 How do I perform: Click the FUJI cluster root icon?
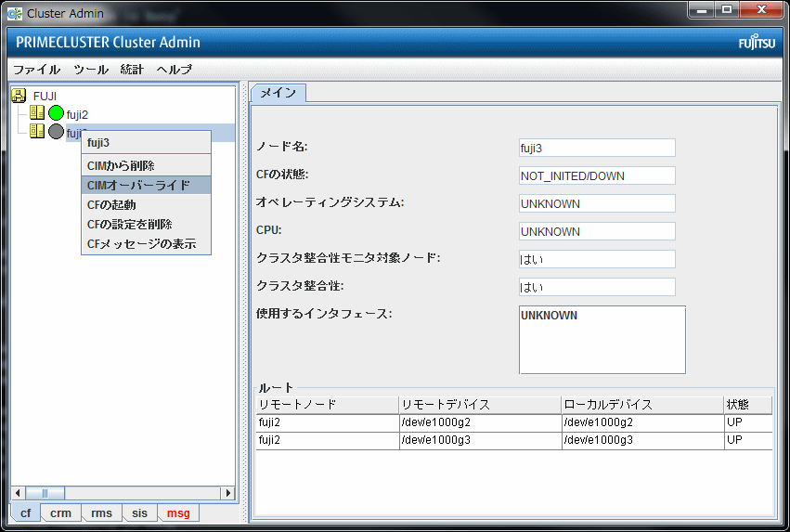coord(19,96)
